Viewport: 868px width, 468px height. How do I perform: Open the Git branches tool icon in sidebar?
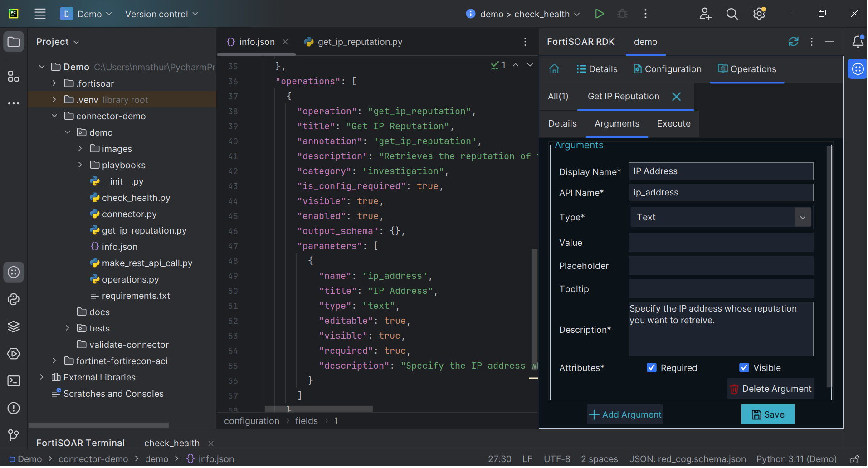pyautogui.click(x=14, y=435)
